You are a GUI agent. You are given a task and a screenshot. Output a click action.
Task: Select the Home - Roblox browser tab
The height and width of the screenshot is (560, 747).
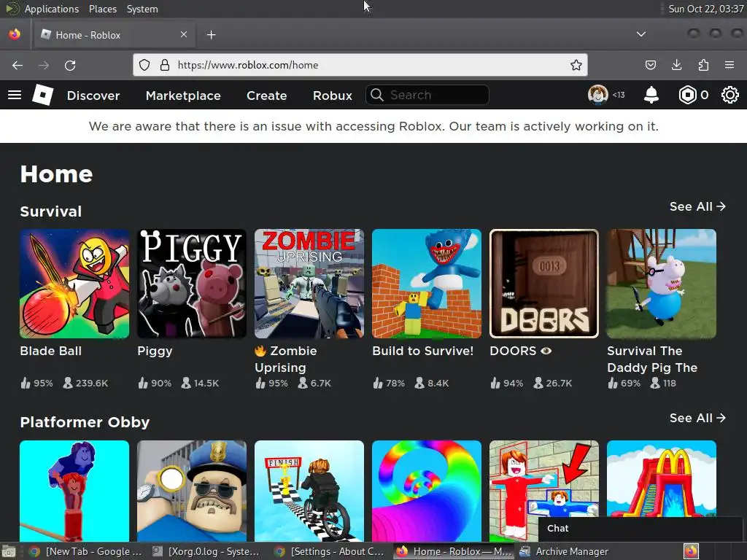pos(113,35)
